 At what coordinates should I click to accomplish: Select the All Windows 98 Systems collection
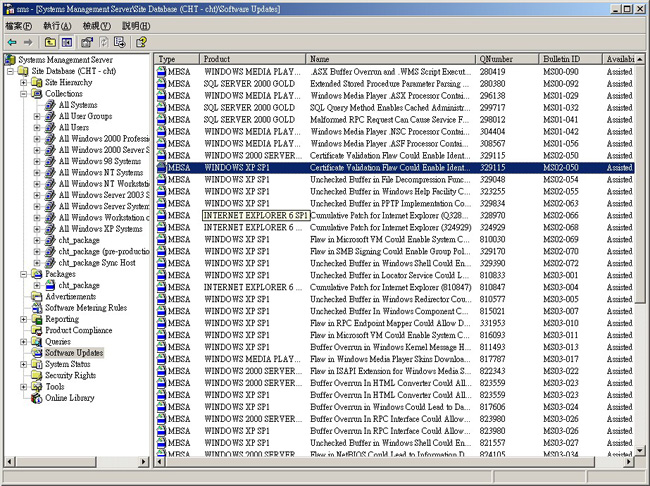pos(99,161)
